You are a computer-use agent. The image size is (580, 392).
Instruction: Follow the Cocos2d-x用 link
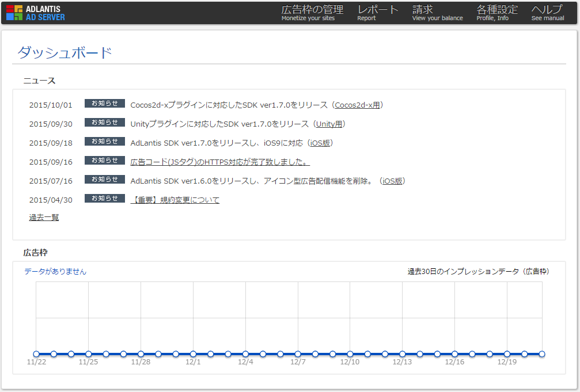click(357, 105)
